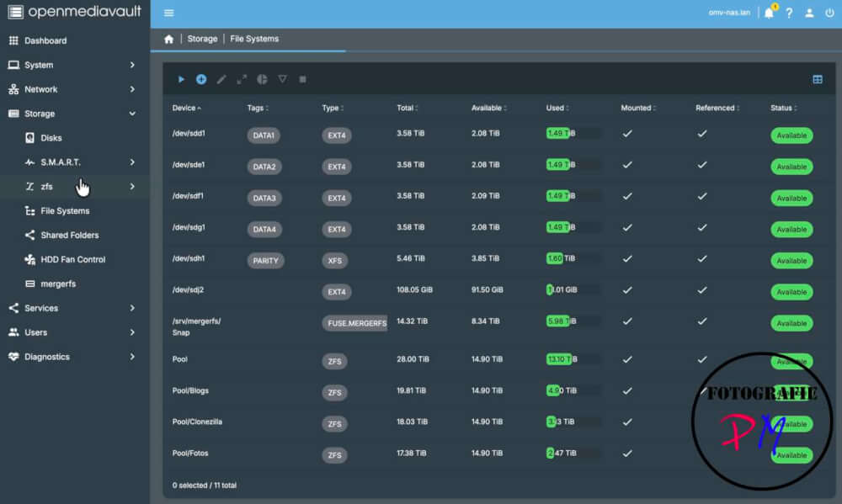842x504 pixels.
Task: Expand the Network menu chevron
Action: (132, 89)
